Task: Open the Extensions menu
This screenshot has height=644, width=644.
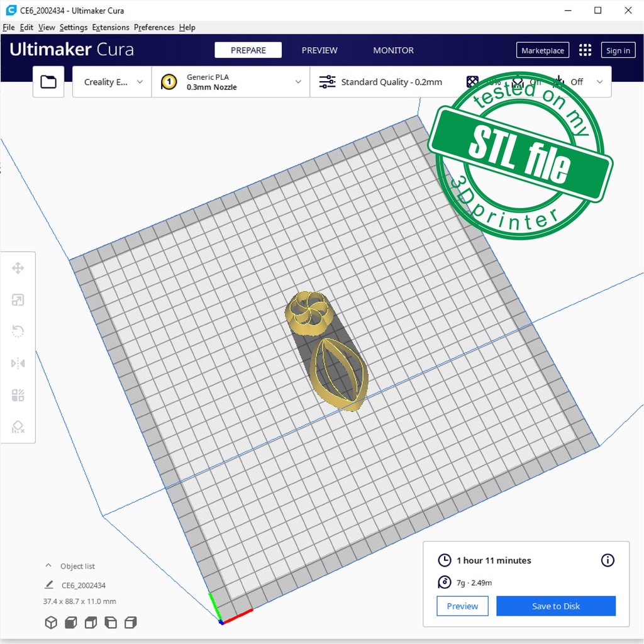Action: click(111, 28)
